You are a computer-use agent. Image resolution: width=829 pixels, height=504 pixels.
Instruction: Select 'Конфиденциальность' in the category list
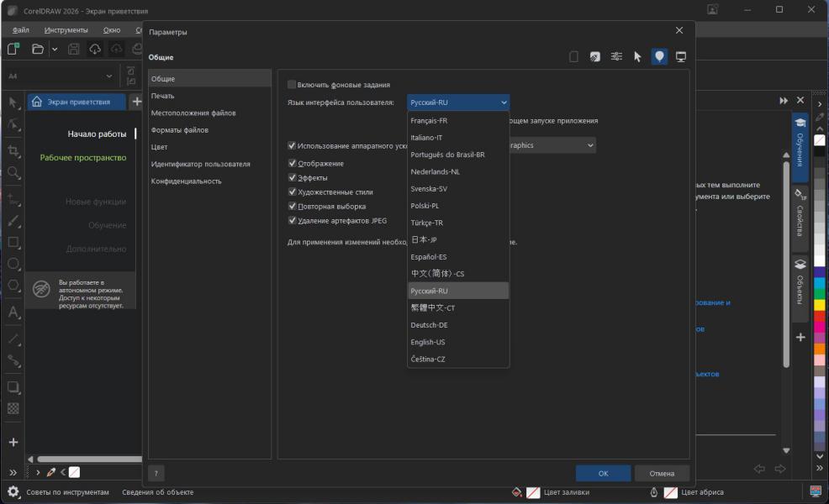[187, 181]
